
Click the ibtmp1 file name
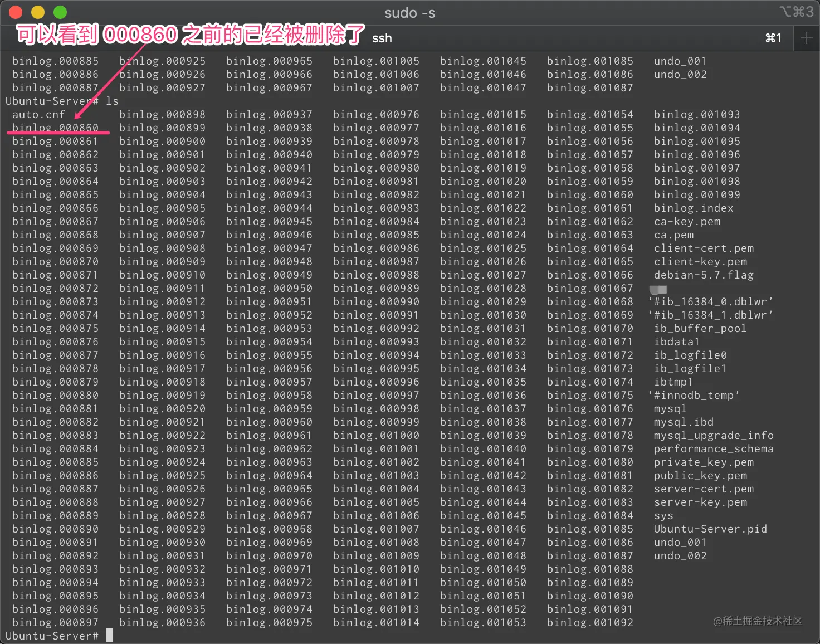pos(673,382)
